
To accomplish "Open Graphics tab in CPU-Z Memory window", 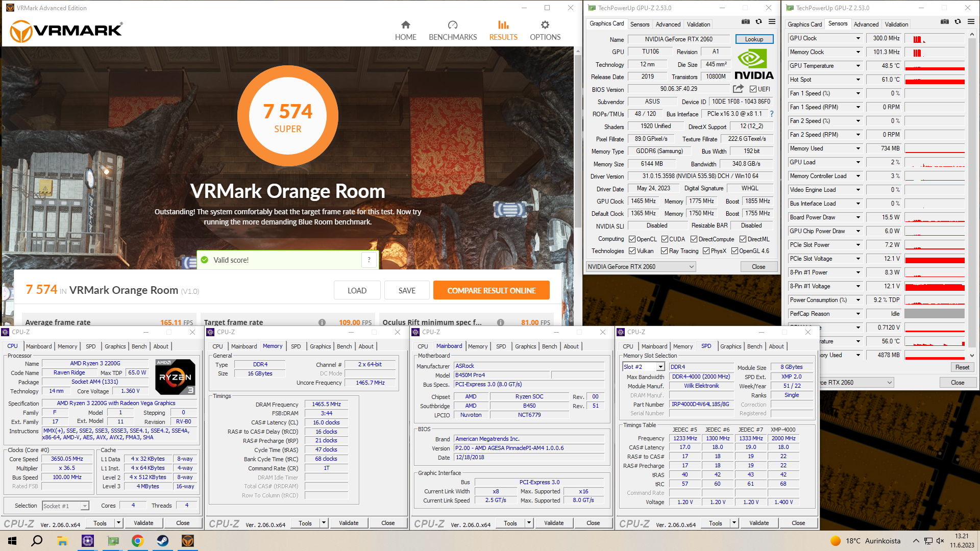I will [x=320, y=346].
